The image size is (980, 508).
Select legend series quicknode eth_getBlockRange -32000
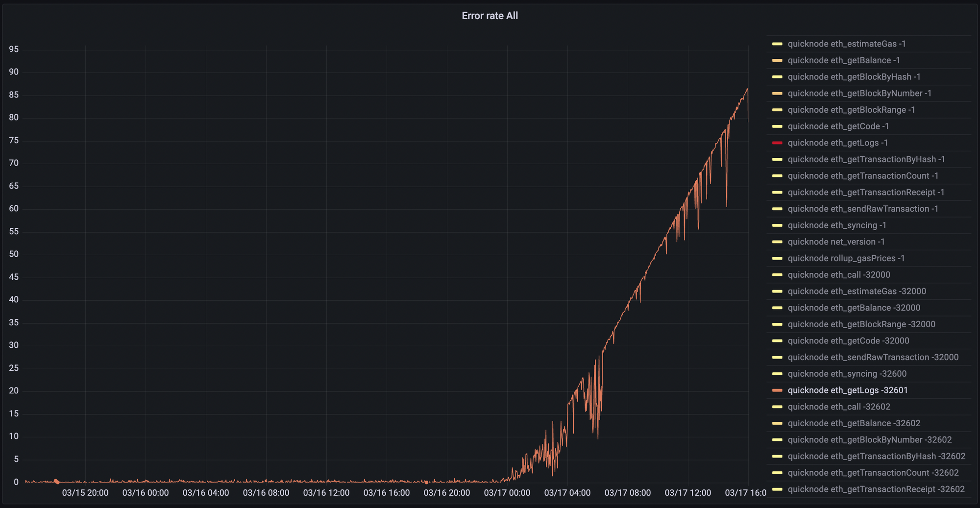861,324
